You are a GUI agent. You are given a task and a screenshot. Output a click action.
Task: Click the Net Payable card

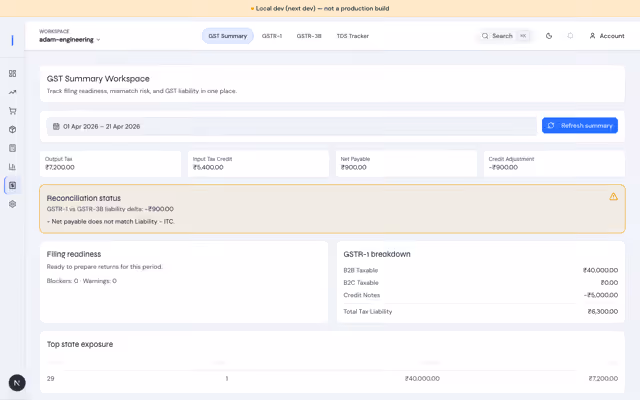(x=407, y=164)
